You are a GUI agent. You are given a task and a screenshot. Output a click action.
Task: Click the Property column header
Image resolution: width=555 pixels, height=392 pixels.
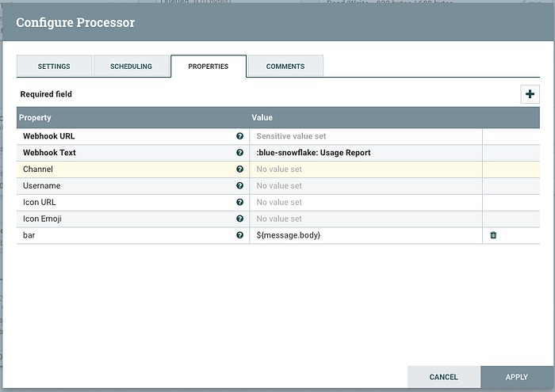click(x=132, y=117)
